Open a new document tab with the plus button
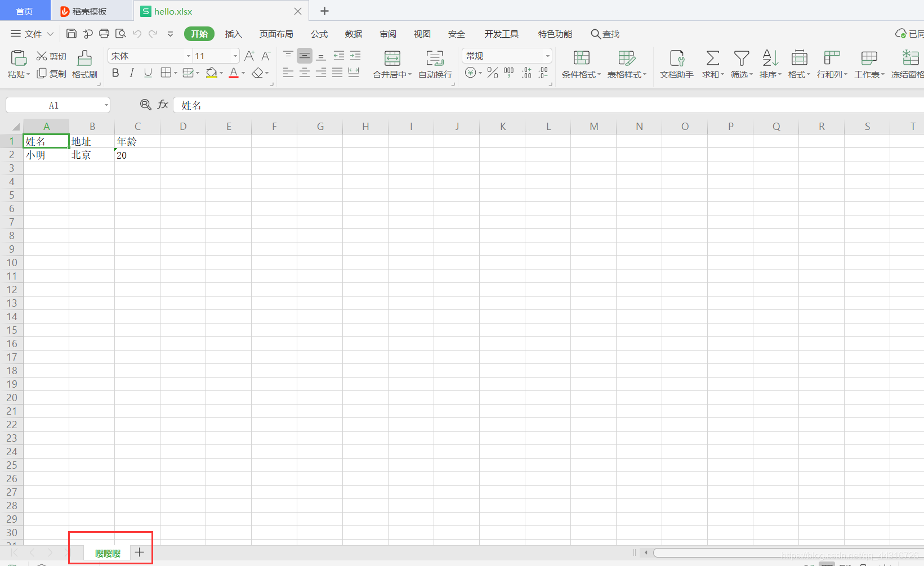This screenshot has width=924, height=566. (324, 11)
